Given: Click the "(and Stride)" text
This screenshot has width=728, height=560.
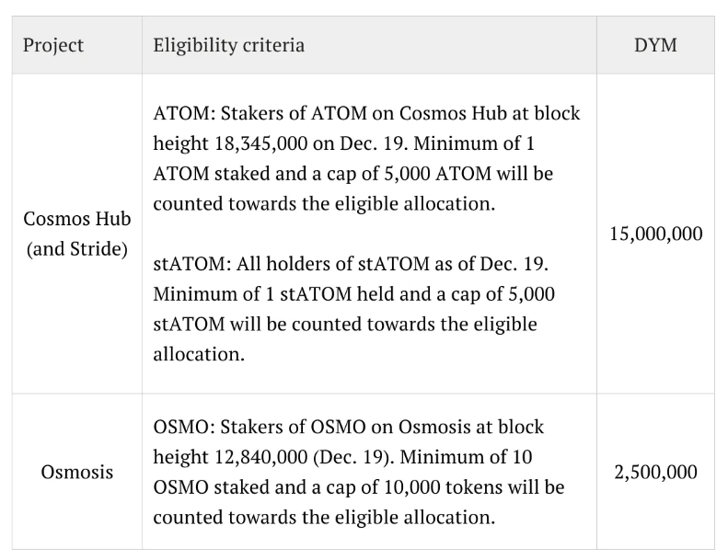Looking at the screenshot, I should click(x=77, y=249).
